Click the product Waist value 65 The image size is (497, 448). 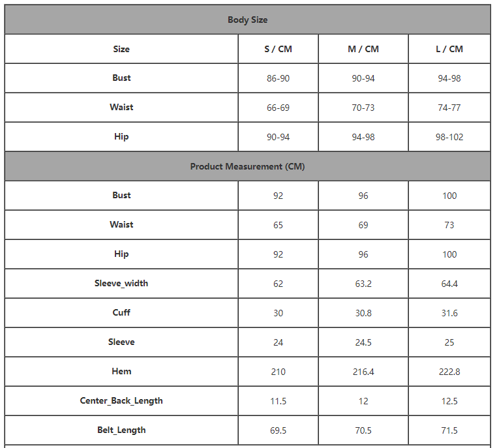pyautogui.click(x=278, y=225)
